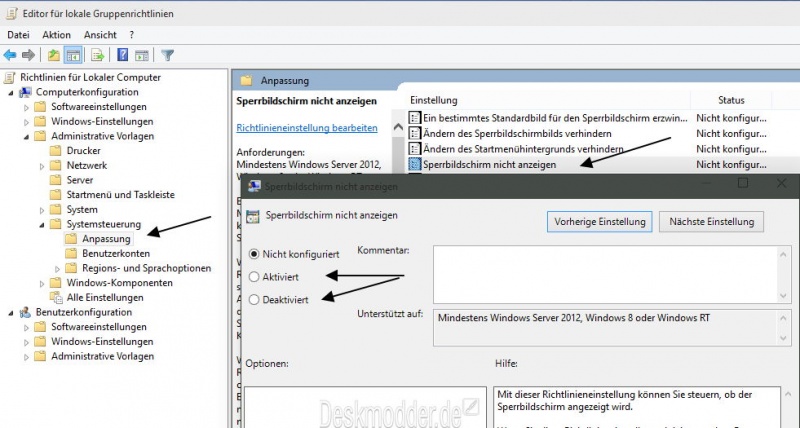Click the Richtlinieneinstellung bearbeiten link
Image resolution: width=800 pixels, height=428 pixels.
pos(306,128)
